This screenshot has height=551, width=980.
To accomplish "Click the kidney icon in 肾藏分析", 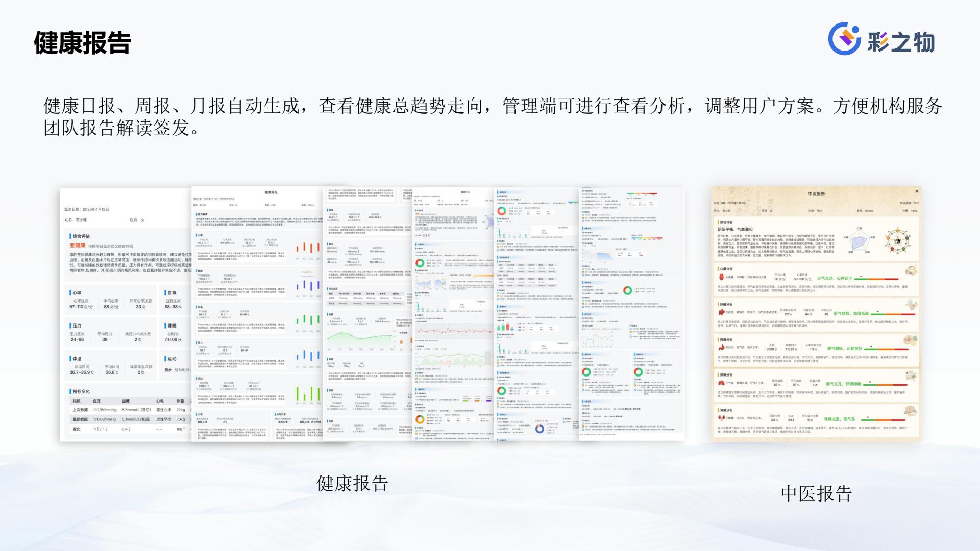I will [722, 418].
